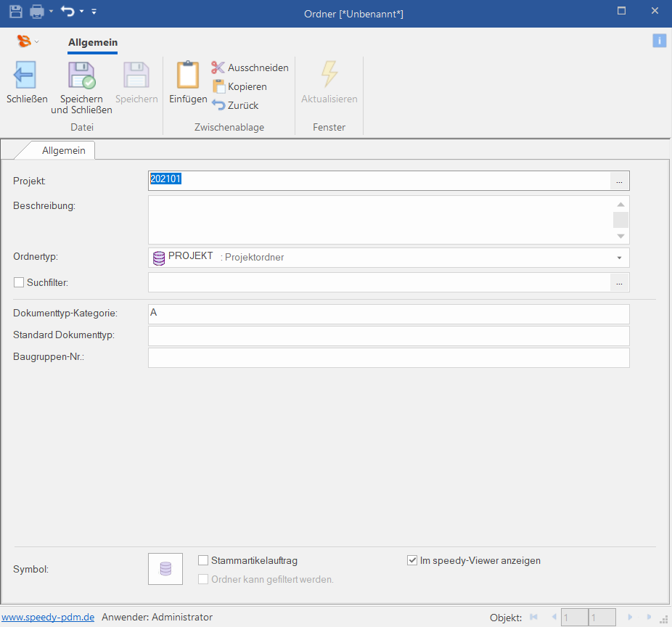Image resolution: width=672 pixels, height=627 pixels.
Task: Select the Allgemein ribbon tab
Action: 92,43
